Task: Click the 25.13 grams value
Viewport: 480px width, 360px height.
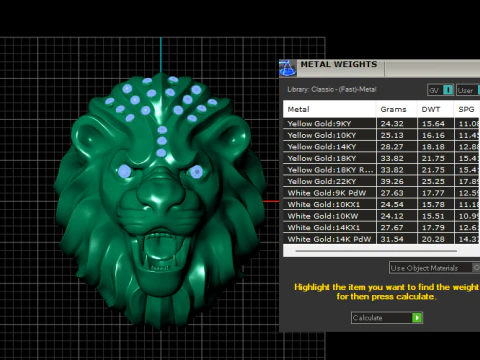Action: (392, 135)
